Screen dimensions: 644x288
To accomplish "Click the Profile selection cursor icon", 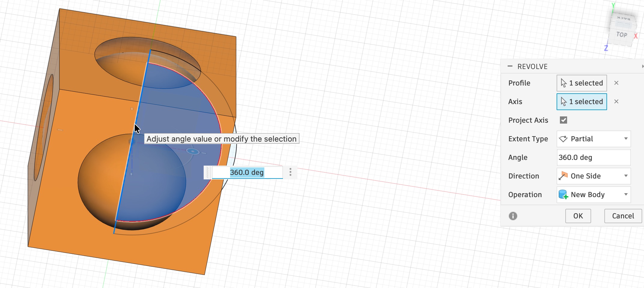I will click(563, 83).
